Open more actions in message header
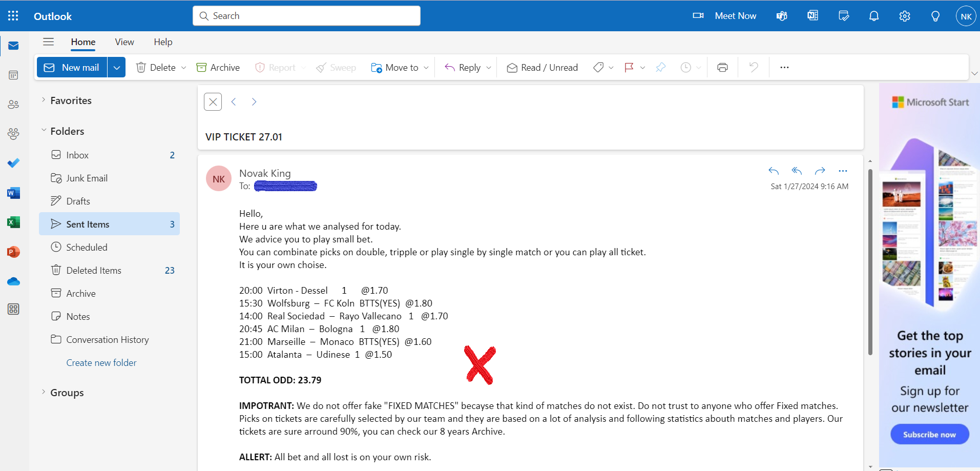 pos(843,171)
